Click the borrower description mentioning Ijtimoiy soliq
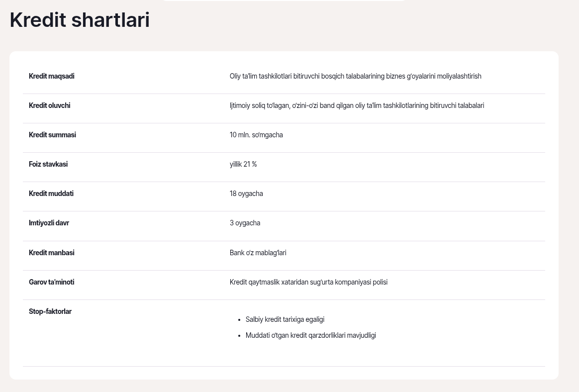This screenshot has width=579, height=392. point(357,105)
